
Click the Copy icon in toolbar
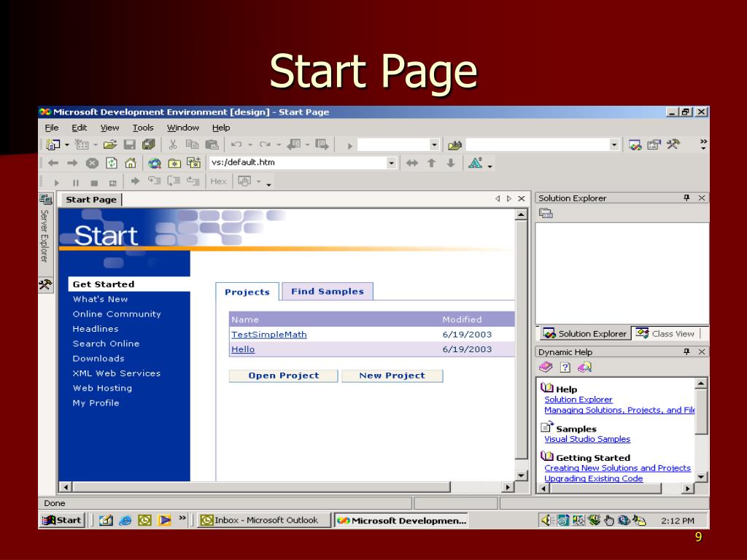(x=192, y=144)
